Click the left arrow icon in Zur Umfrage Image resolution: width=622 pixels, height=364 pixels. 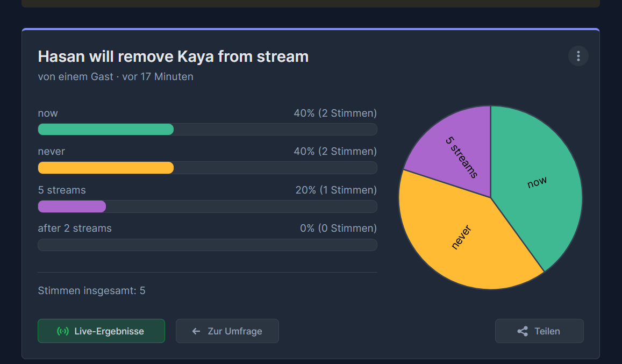coord(196,331)
